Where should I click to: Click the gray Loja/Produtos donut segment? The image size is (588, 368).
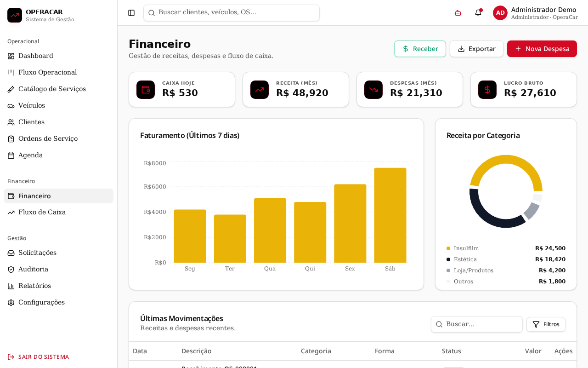point(532,211)
